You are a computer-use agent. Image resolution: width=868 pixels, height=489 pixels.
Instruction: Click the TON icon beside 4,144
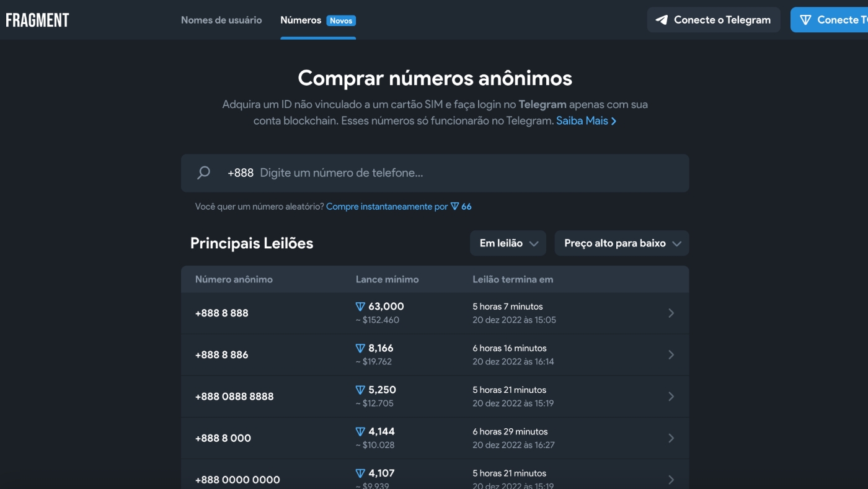(360, 431)
